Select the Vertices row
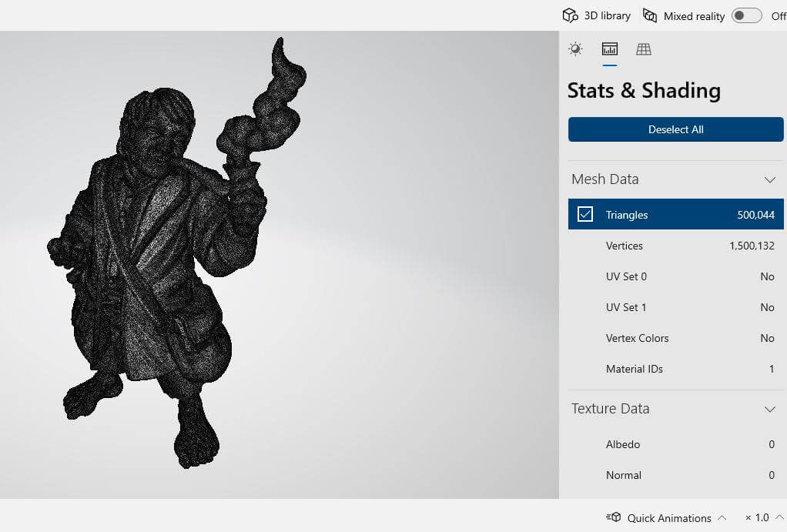Viewport: 787px width, 532px height. click(x=675, y=246)
